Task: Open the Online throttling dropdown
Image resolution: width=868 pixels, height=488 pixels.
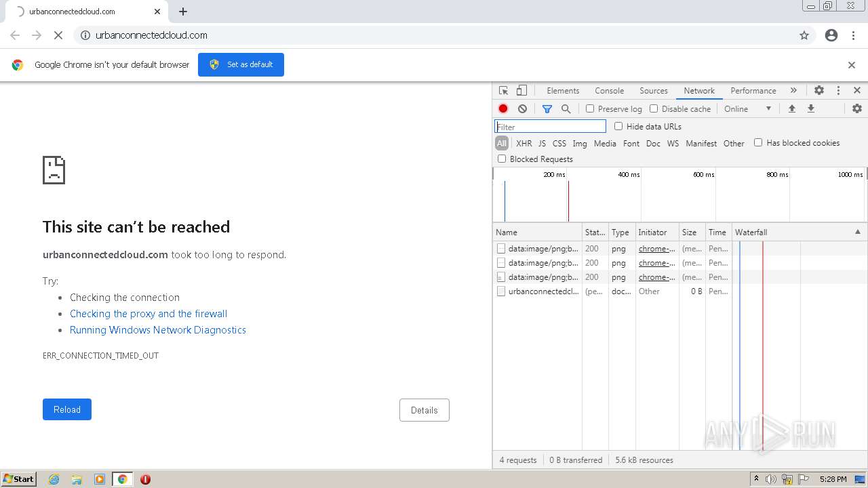Action: tap(747, 108)
